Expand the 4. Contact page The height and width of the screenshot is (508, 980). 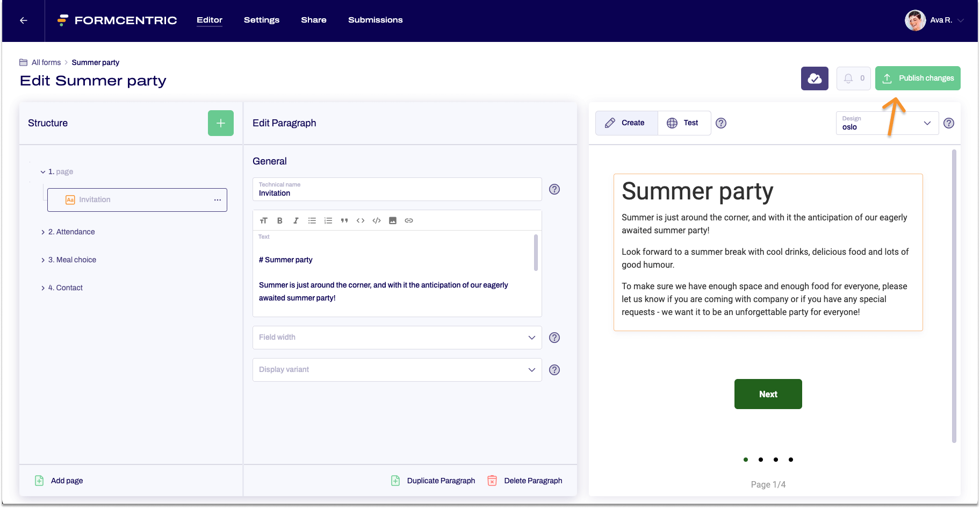(x=43, y=288)
